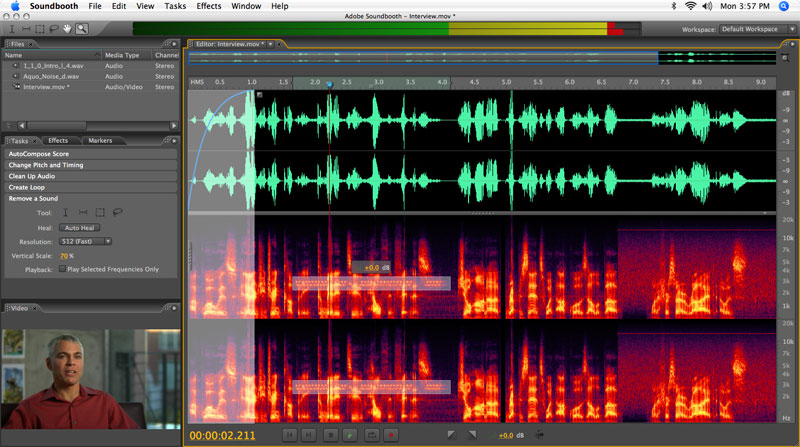Expand the Clean Up Audio task
The width and height of the screenshot is (800, 447).
click(x=91, y=176)
